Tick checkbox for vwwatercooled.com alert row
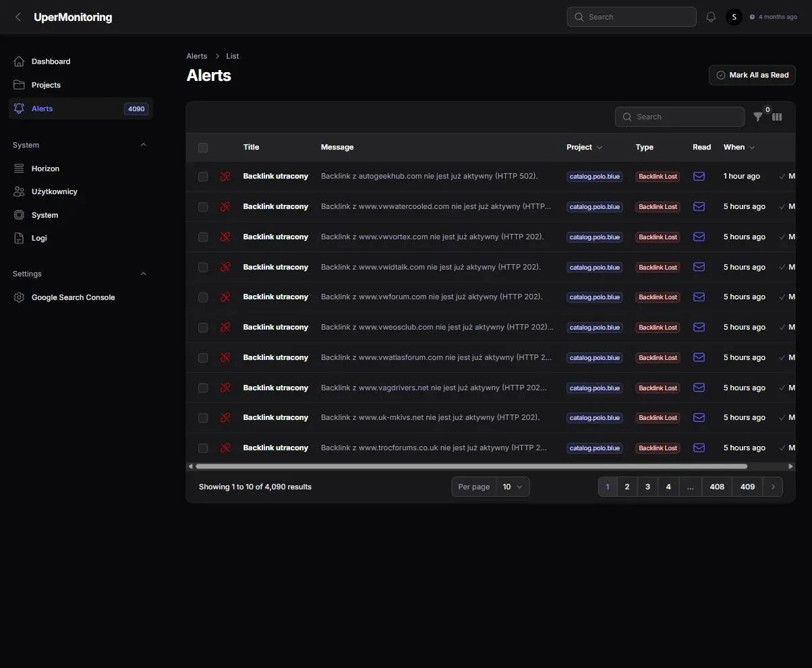This screenshot has width=812, height=668. tap(203, 207)
